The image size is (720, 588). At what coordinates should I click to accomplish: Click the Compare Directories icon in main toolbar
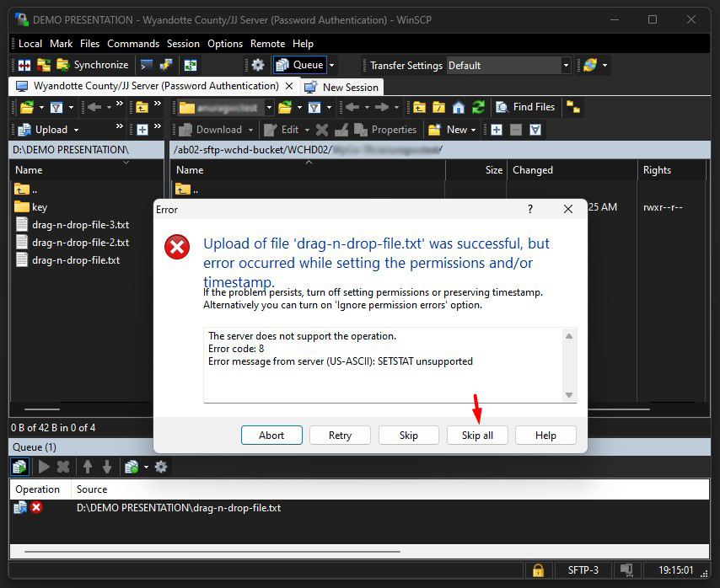tap(24, 65)
